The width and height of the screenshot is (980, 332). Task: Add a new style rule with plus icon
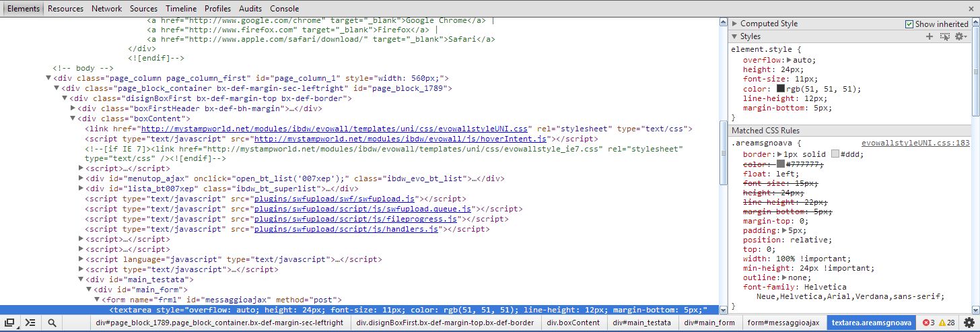930,36
